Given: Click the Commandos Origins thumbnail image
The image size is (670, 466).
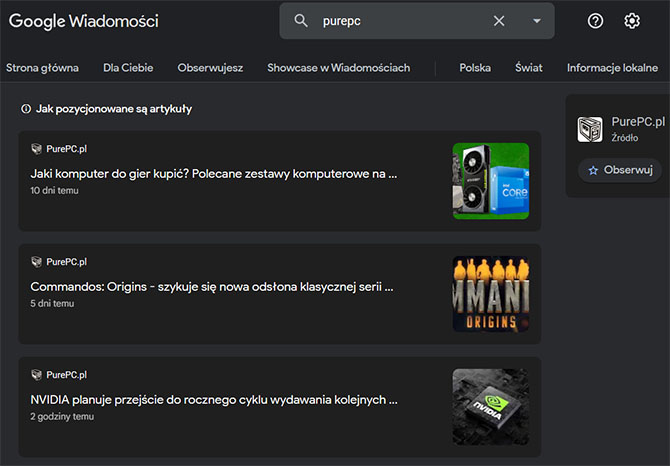Looking at the screenshot, I should coord(491,294).
